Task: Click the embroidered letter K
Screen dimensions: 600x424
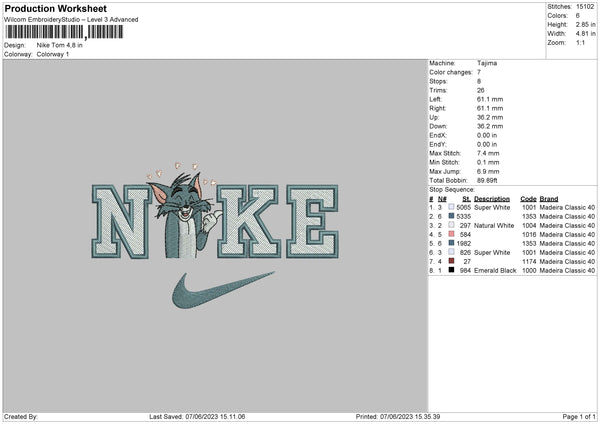Action: click(248, 221)
